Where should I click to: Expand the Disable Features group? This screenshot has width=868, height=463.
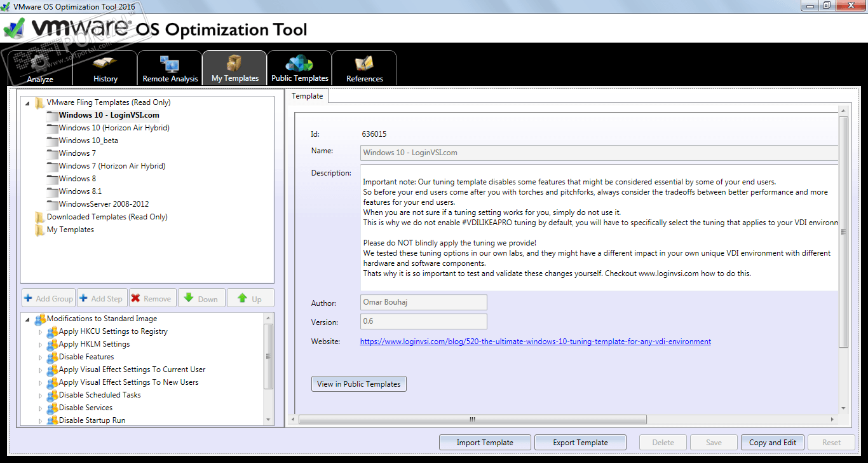click(x=40, y=357)
